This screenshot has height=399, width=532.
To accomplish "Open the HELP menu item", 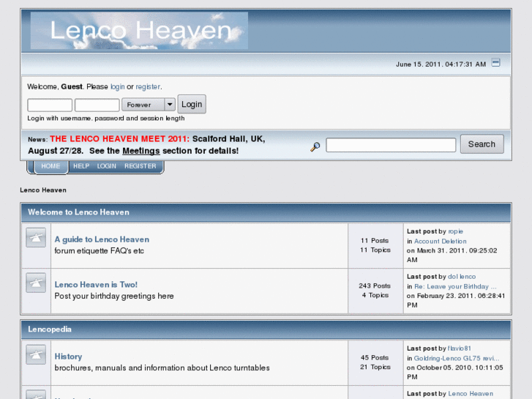I will pyautogui.click(x=81, y=166).
